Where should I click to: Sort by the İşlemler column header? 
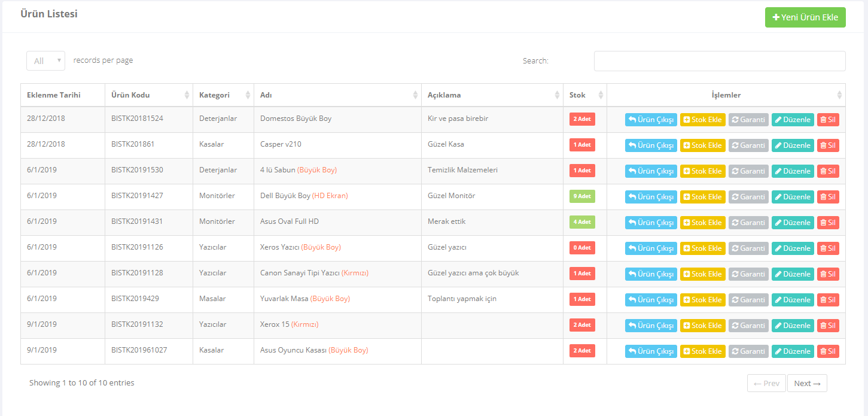(x=726, y=95)
